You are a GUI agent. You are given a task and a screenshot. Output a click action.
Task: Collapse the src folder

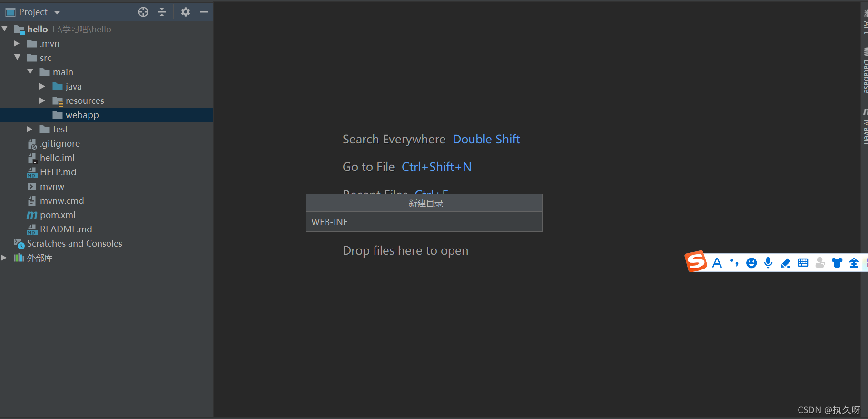point(18,58)
